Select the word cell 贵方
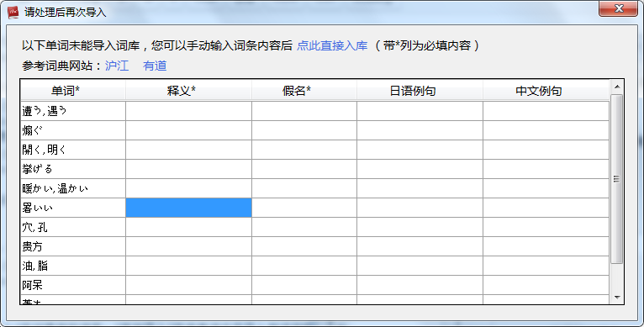The height and width of the screenshot is (327, 644). point(73,246)
